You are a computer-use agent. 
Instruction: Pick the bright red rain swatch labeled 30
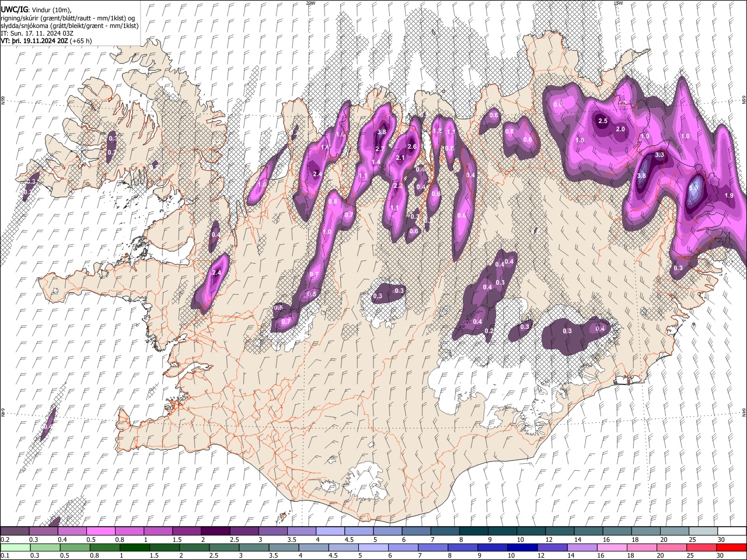click(731, 547)
